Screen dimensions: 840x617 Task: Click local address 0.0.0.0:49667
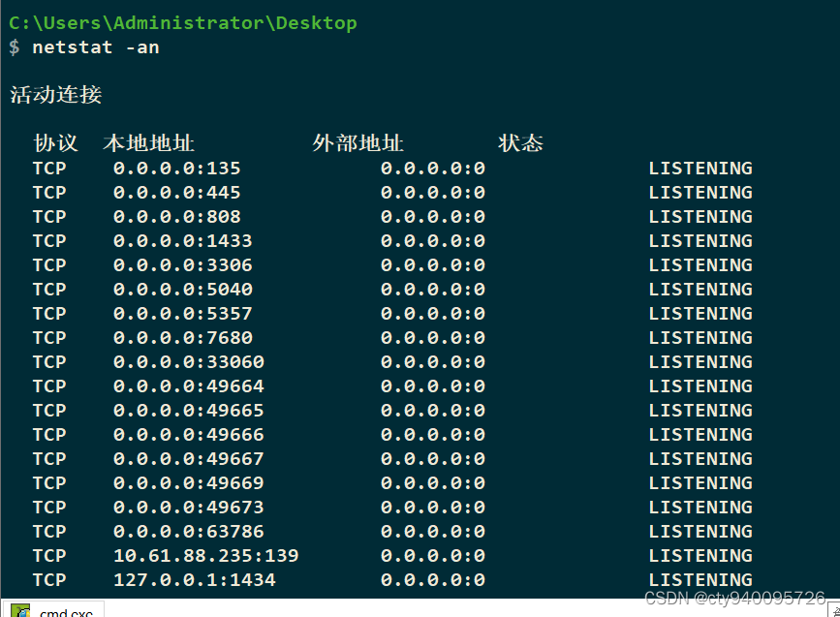click(189, 459)
